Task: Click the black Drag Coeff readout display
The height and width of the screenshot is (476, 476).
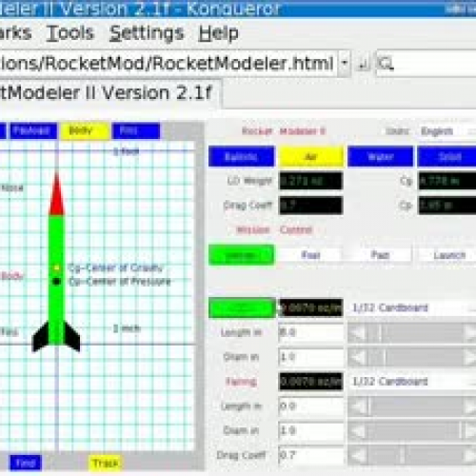Action: point(311,206)
